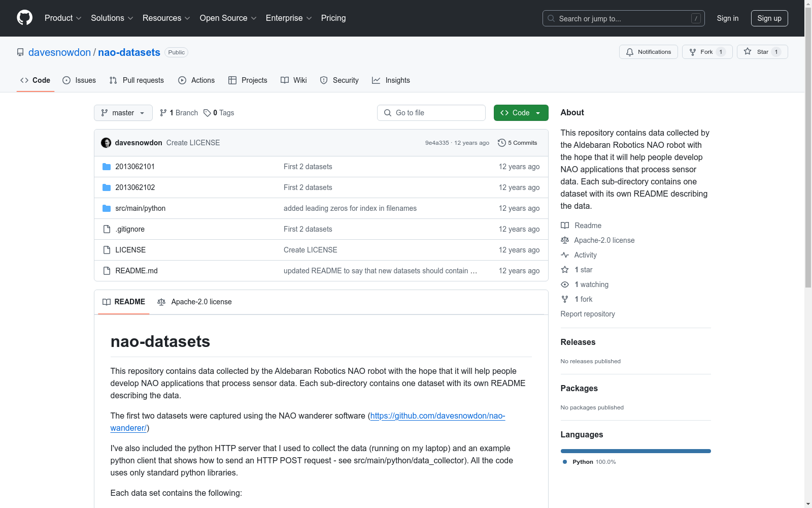812x508 pixels.
Task: Open commit message 'added leading zeros for index in filenames'
Action: click(350, 208)
